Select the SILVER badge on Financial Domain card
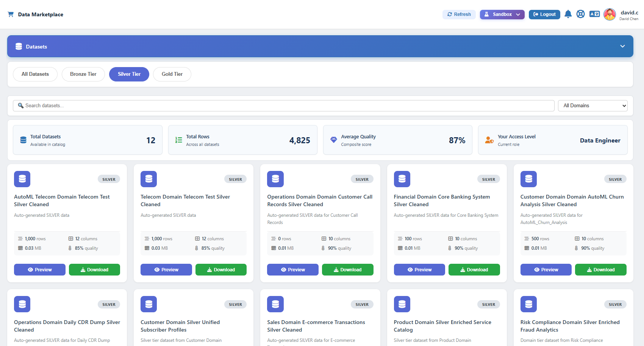 pyautogui.click(x=488, y=179)
